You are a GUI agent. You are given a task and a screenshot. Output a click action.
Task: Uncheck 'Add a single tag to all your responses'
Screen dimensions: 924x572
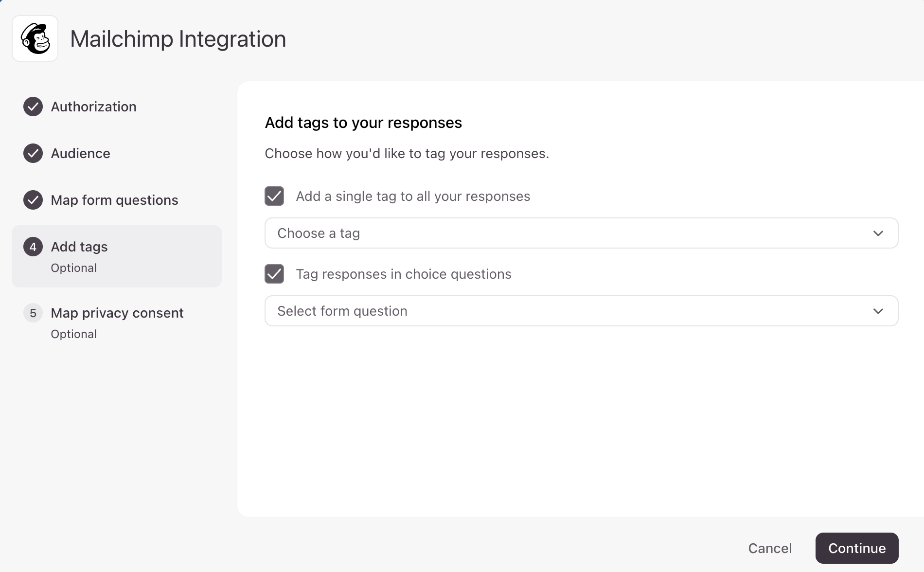[274, 196]
